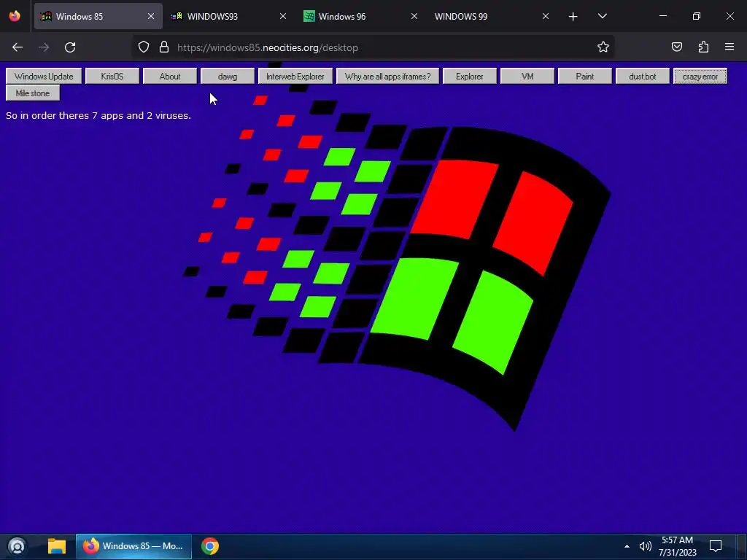The width and height of the screenshot is (747, 560).
Task: Click the crazy error button
Action: point(700,76)
